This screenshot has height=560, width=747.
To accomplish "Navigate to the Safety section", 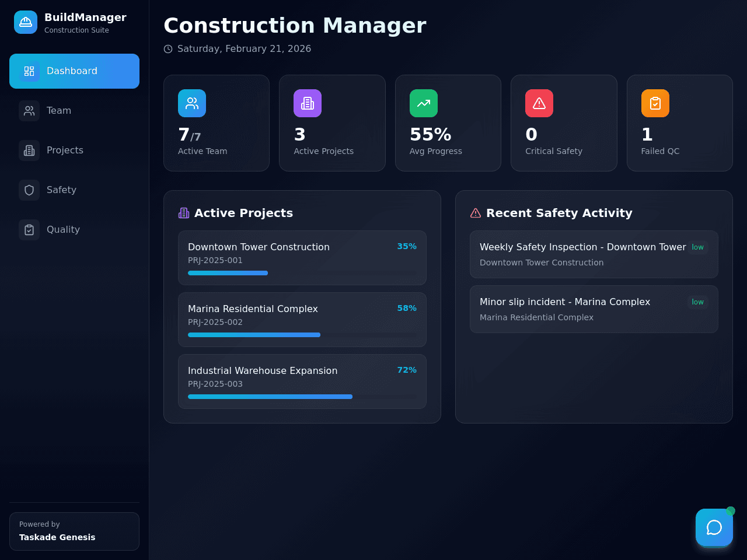I will click(74, 190).
